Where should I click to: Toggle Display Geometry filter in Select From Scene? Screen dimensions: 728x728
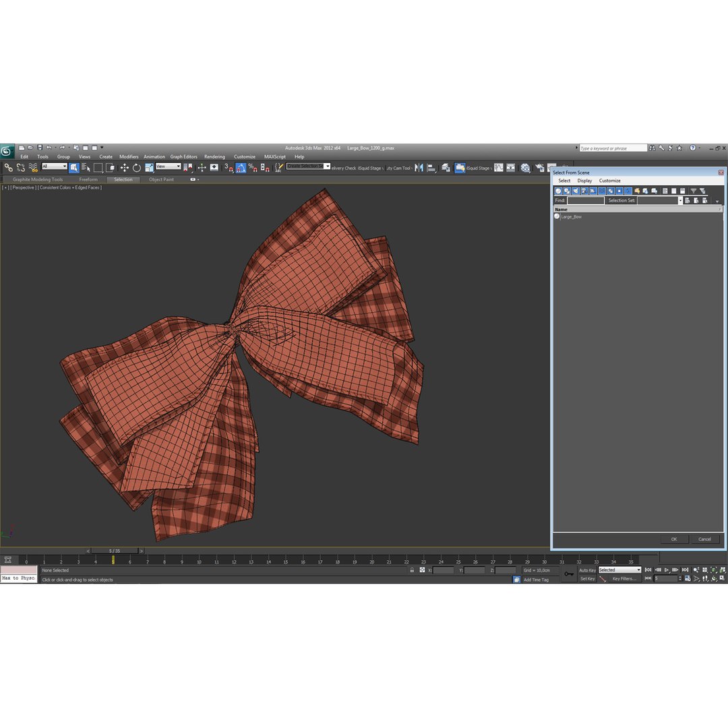point(559,191)
